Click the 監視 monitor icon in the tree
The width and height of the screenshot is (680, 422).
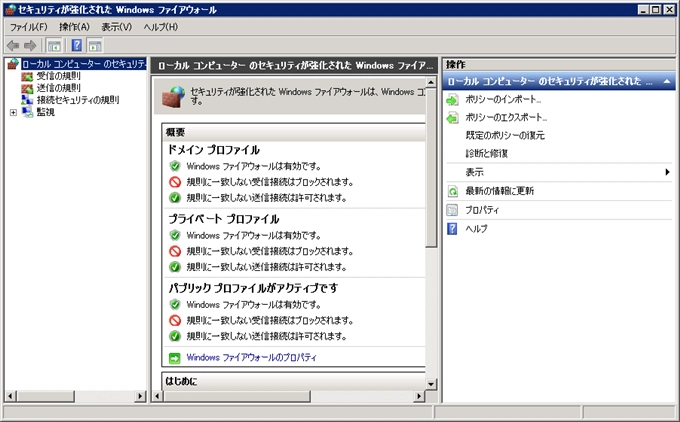(x=27, y=112)
